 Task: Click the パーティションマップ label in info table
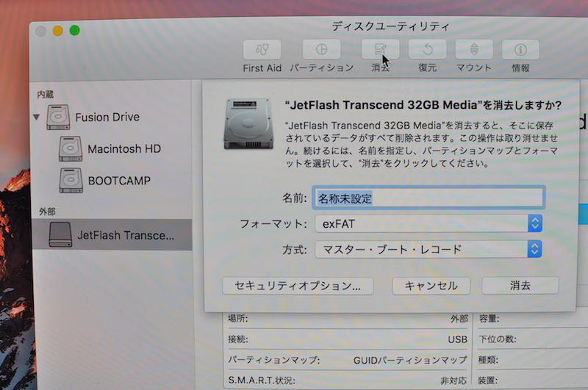[x=274, y=360]
